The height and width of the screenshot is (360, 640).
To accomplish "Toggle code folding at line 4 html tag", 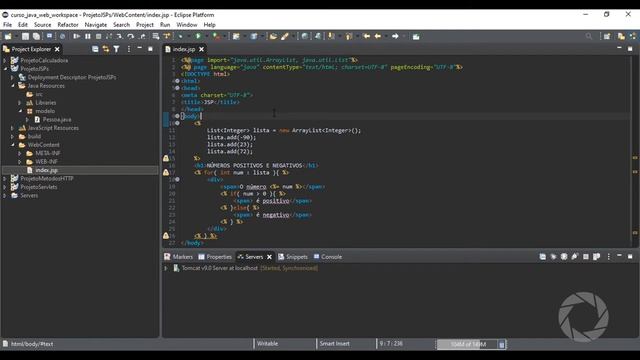I will 177,81.
